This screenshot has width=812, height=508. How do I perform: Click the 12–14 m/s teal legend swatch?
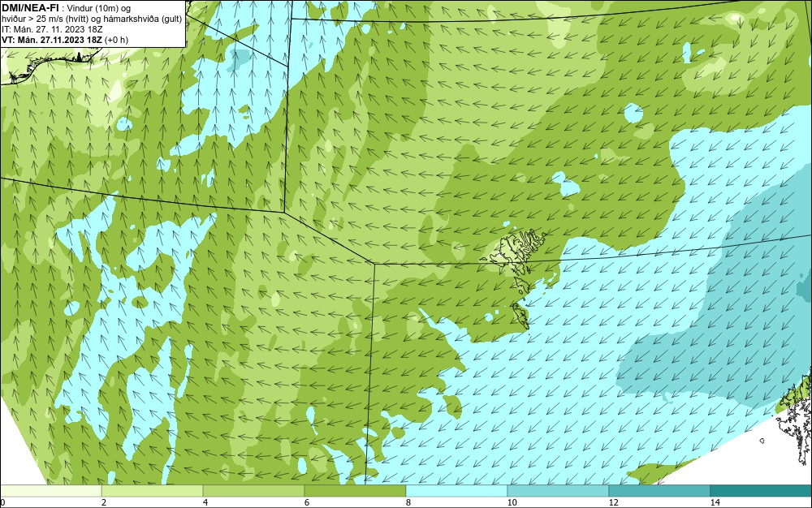pyautogui.click(x=659, y=491)
